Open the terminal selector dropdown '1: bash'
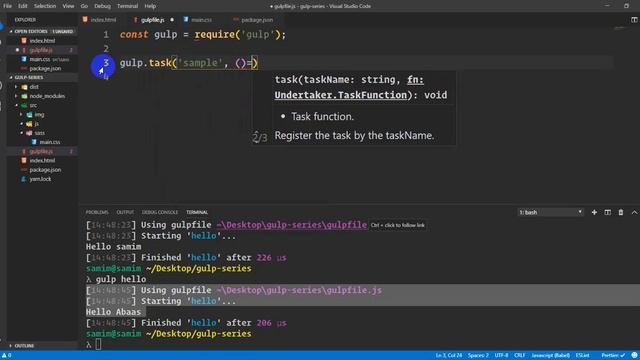The width and height of the screenshot is (640, 360). coord(550,212)
